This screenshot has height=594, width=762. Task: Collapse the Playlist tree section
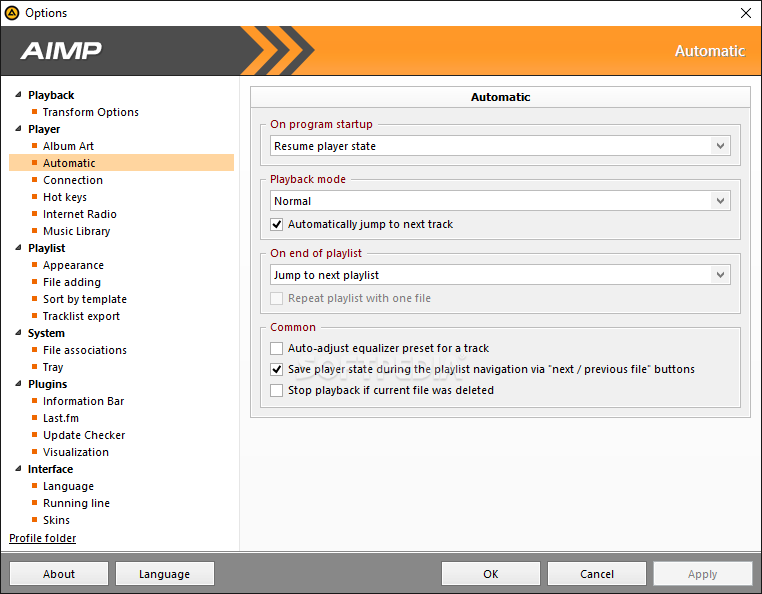[x=18, y=247]
